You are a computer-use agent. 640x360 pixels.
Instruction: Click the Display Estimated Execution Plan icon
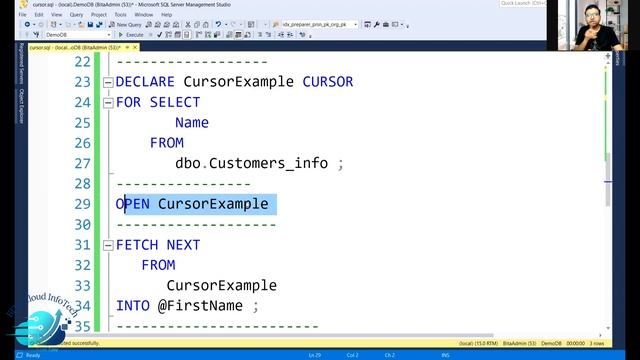(x=168, y=35)
